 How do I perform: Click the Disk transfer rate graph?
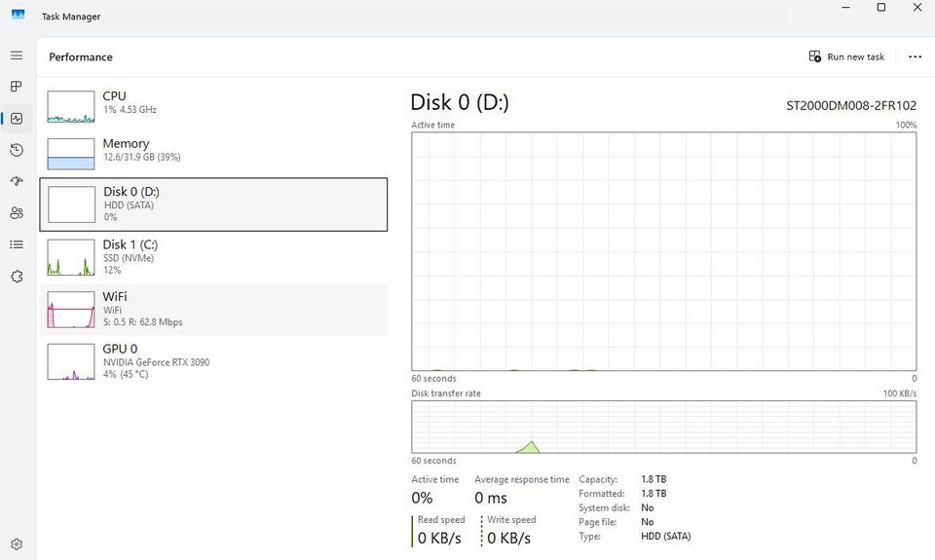[663, 427]
